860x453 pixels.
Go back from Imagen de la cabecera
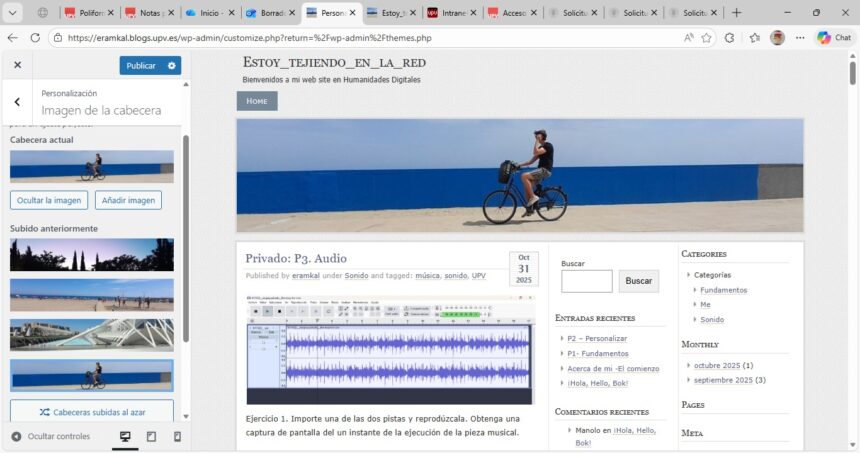[17, 102]
